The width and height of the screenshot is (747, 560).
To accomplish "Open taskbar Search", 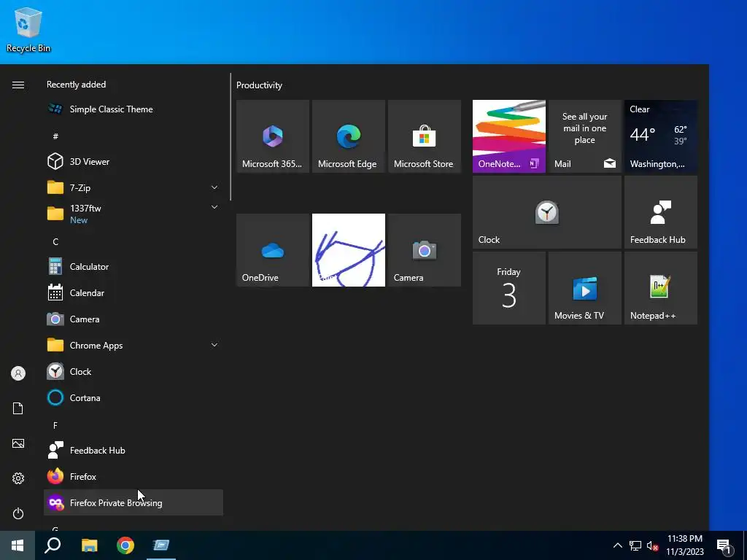I will click(x=53, y=545).
